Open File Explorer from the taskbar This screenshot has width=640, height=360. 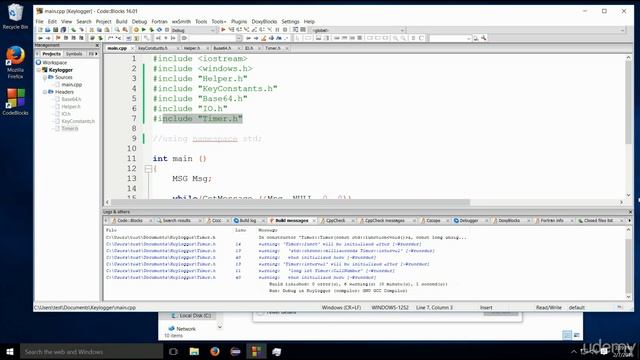(x=194, y=351)
